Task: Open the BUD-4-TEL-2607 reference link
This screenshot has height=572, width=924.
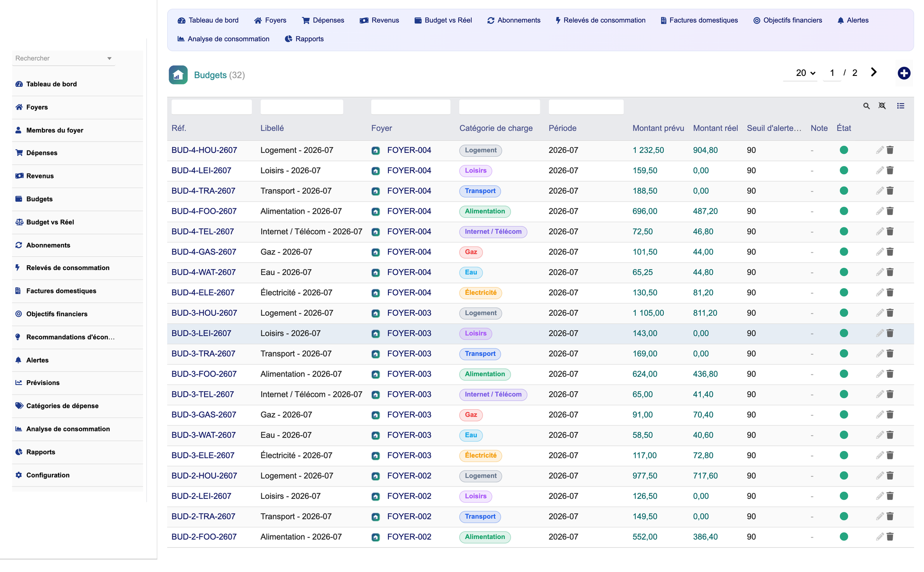Action: coord(203,232)
